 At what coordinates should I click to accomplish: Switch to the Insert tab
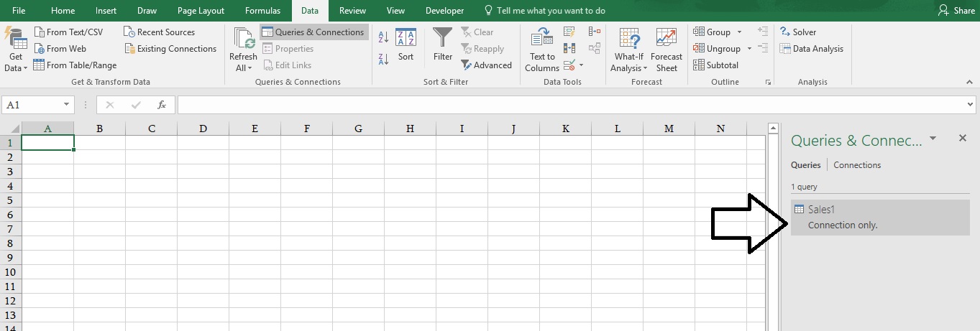(x=106, y=11)
